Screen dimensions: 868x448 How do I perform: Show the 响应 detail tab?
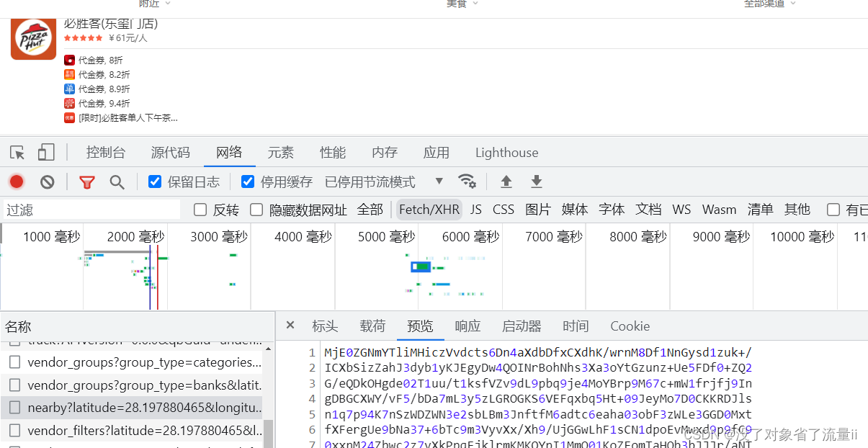(x=467, y=326)
